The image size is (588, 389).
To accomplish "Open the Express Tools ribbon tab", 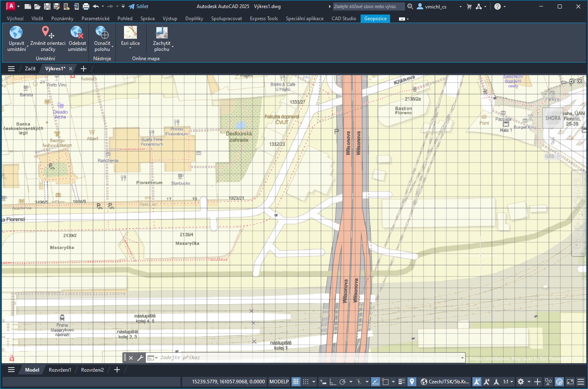I will (264, 19).
